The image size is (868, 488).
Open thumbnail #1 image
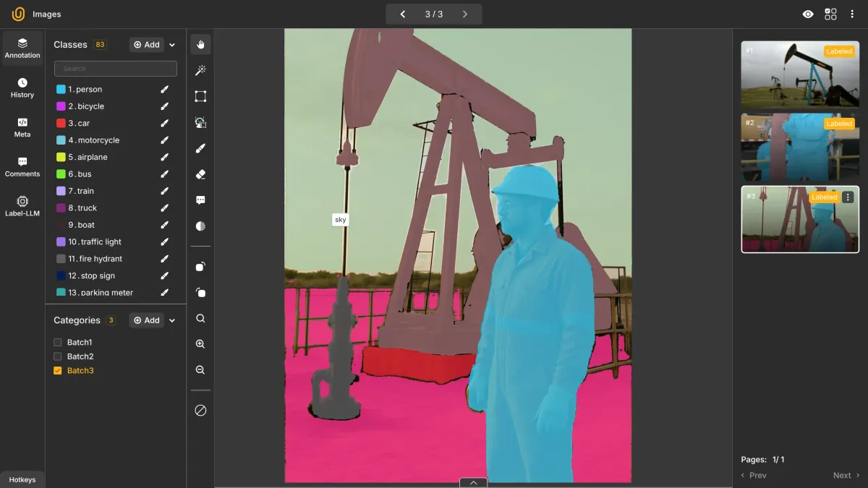800,75
